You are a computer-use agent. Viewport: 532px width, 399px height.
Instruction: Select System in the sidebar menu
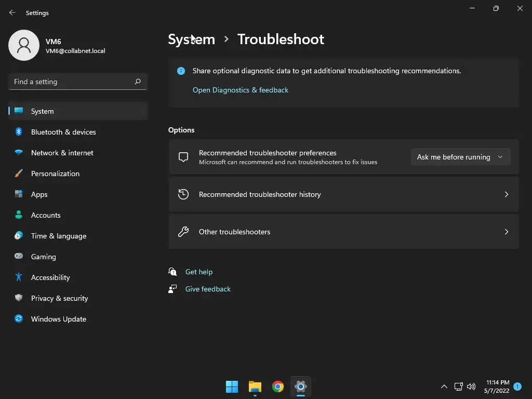tap(78, 111)
